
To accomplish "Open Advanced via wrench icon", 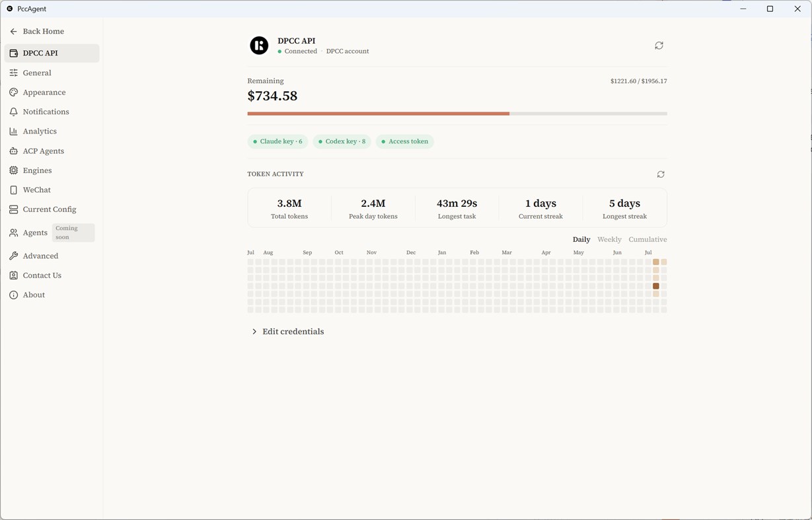I will point(13,256).
